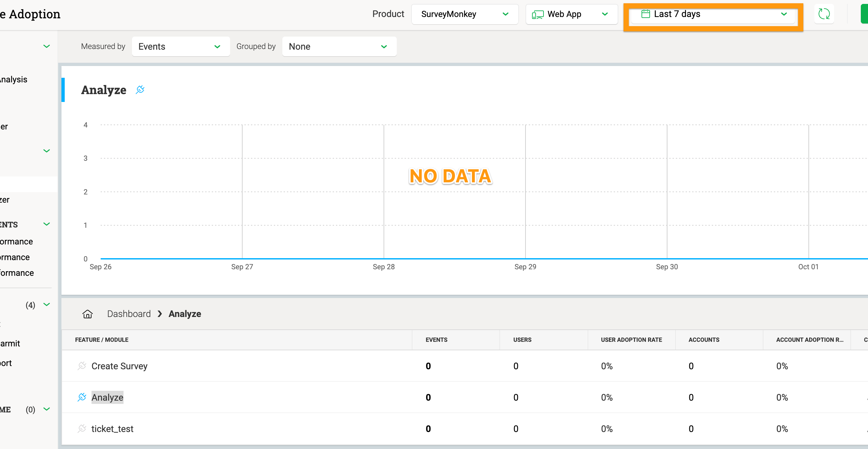Click the Sep 26 axis label
Screen dimensions: 868x449
coord(100,267)
